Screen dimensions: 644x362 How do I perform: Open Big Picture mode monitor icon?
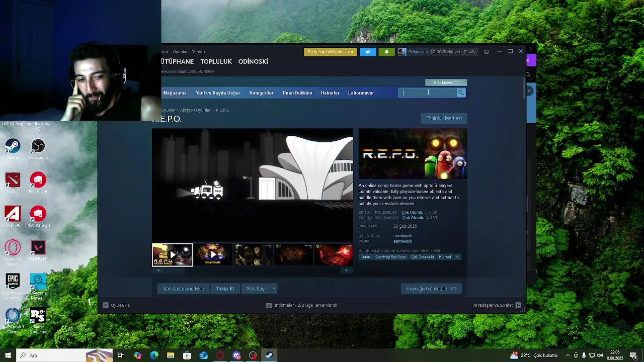point(486,52)
